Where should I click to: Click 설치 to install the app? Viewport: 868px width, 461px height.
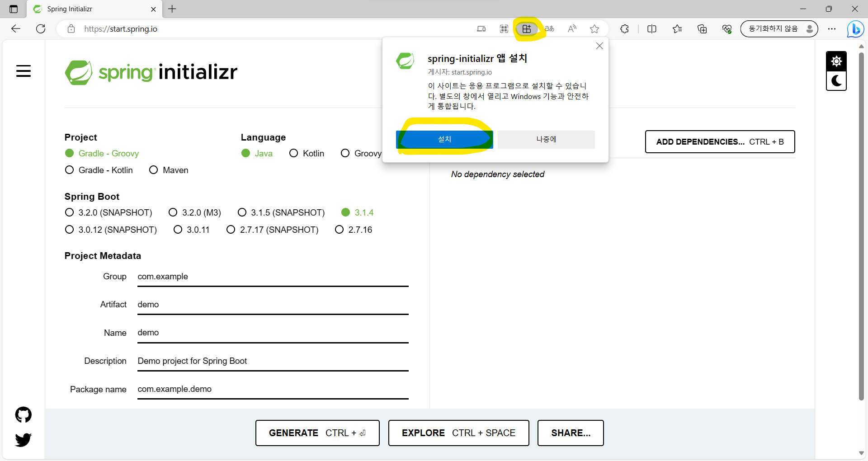(444, 139)
